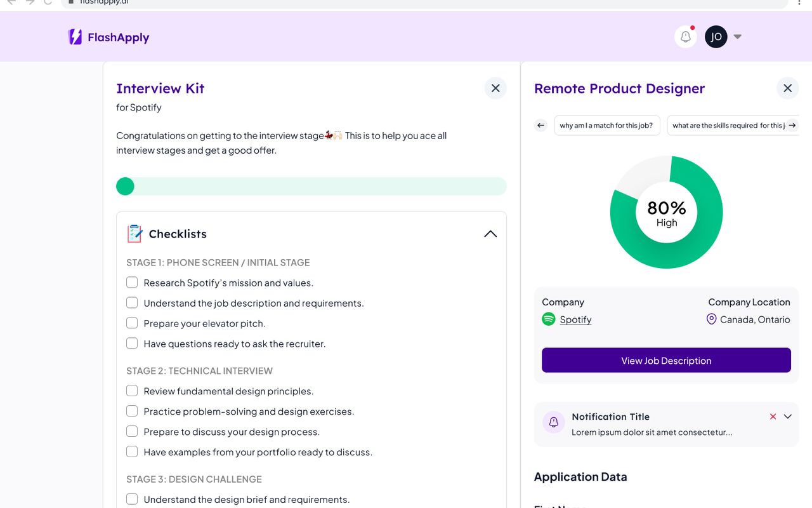The image size is (812, 508).
Task: Check Understand the design brief and requirements
Action: [x=132, y=499]
